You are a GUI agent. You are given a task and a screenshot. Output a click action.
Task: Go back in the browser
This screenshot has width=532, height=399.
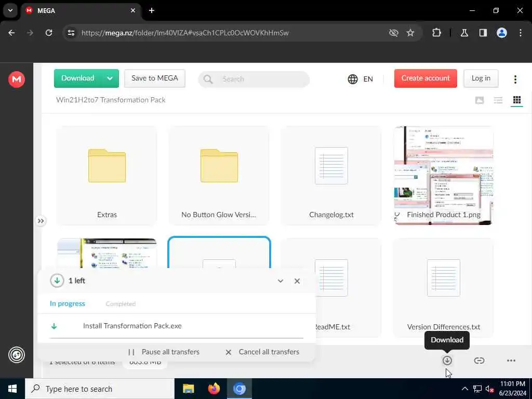click(x=11, y=33)
